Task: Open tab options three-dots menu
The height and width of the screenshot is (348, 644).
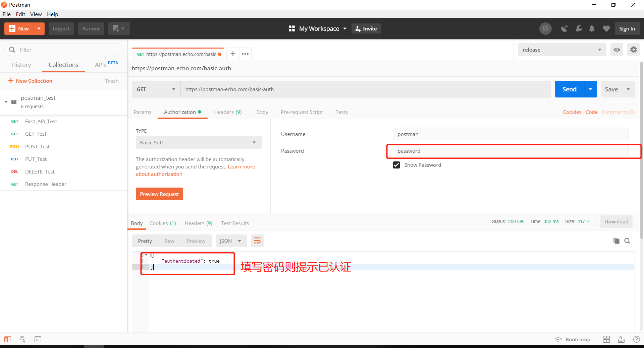Action: 245,54
